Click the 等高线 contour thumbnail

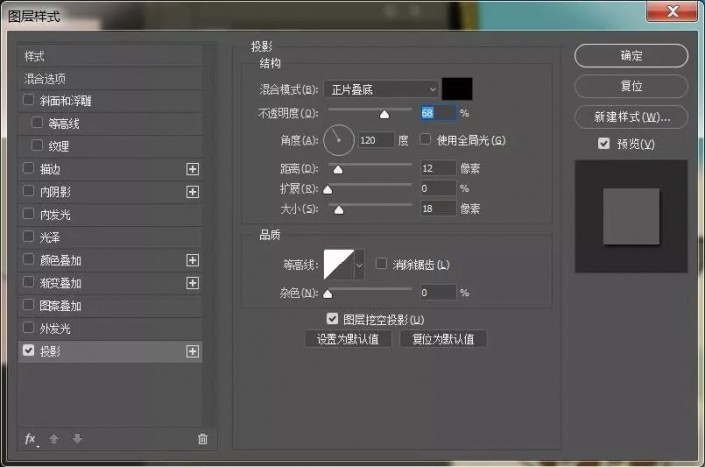point(339,265)
